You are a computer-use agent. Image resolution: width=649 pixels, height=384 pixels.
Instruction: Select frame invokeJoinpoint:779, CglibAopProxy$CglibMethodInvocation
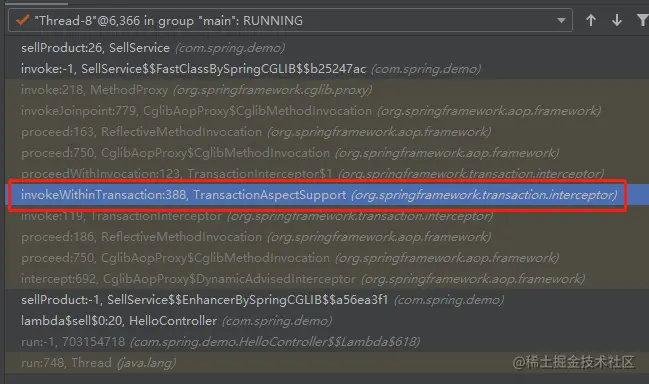[x=327, y=111]
